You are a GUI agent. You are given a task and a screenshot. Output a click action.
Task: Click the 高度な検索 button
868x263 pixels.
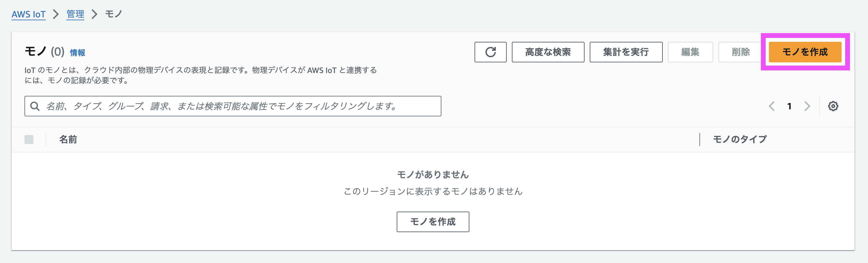click(x=548, y=52)
